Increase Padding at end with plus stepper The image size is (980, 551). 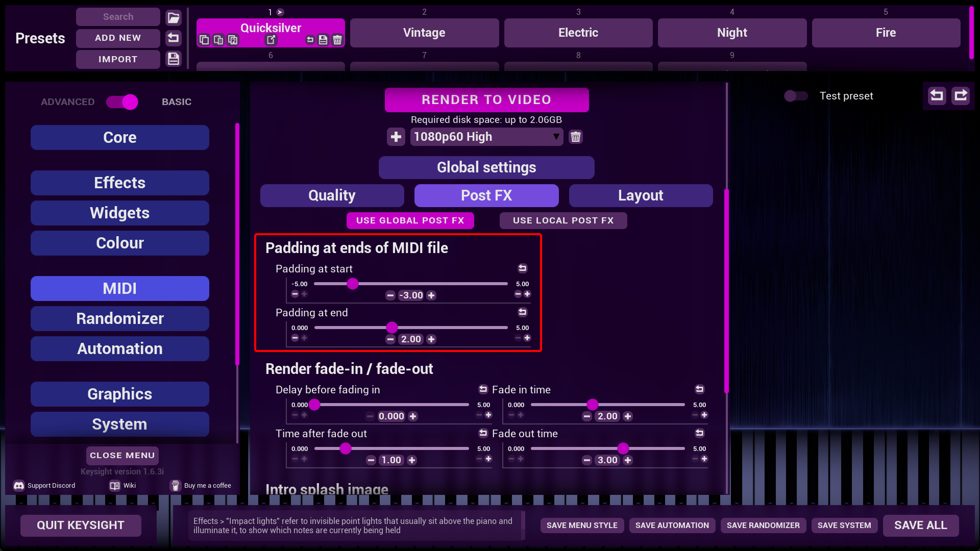tap(431, 339)
